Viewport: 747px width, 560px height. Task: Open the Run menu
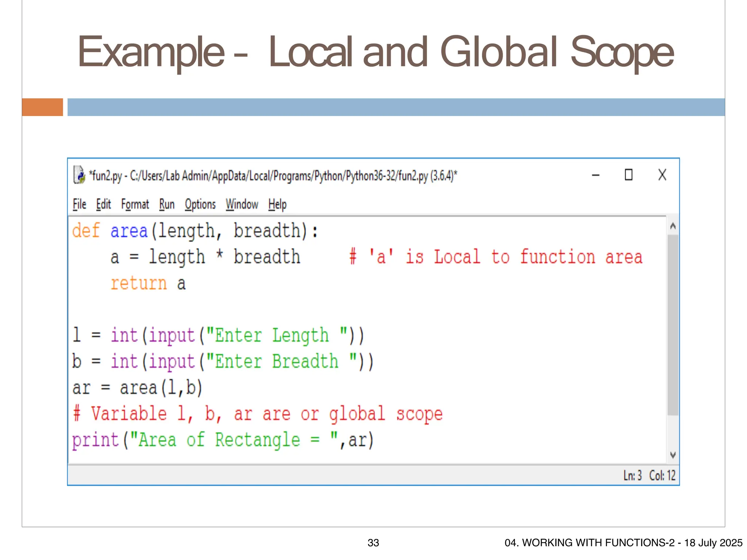pos(167,204)
